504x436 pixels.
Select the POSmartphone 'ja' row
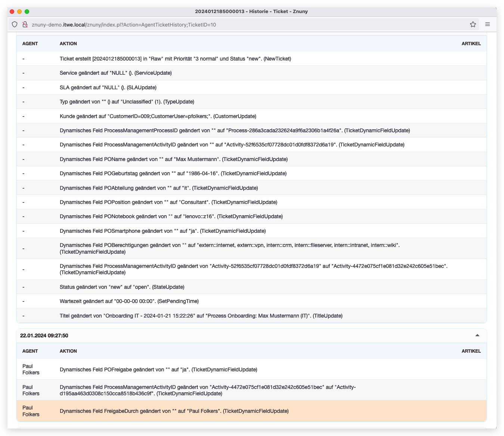pos(251,231)
